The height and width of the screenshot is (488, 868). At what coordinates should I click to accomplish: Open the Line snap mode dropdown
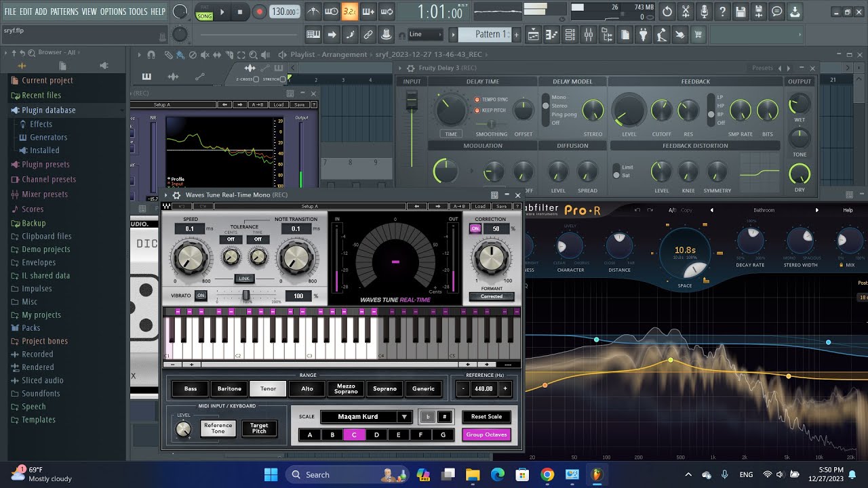tap(425, 35)
